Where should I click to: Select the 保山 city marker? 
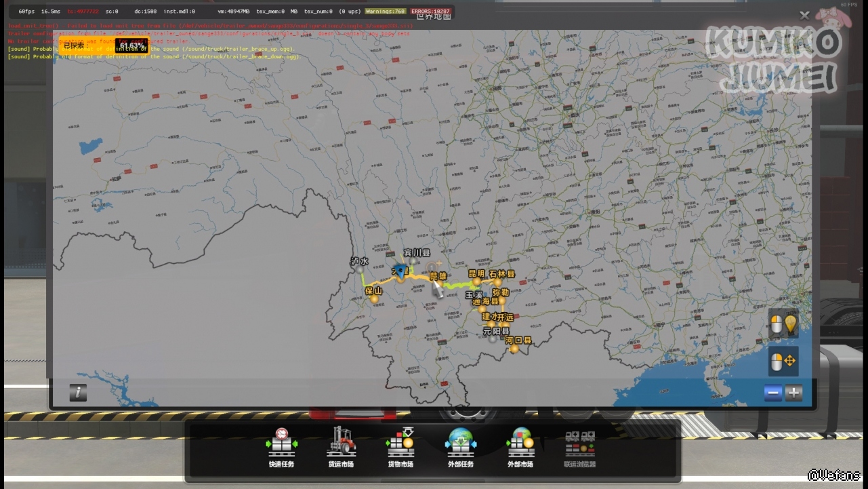(373, 298)
